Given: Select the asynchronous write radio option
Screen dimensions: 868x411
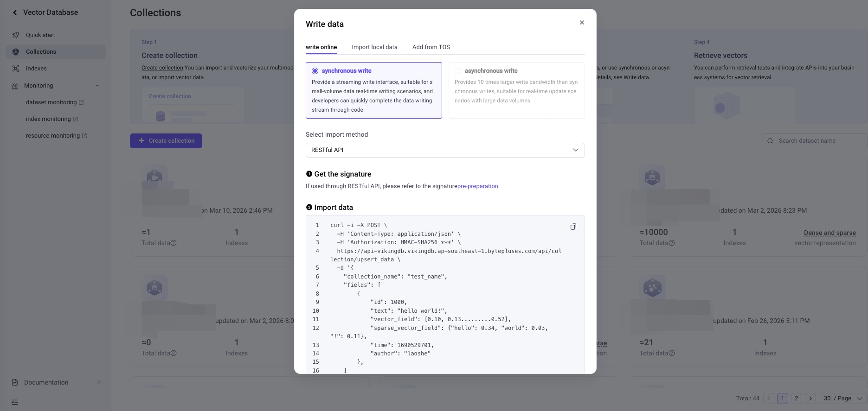Looking at the screenshot, I should tap(458, 71).
